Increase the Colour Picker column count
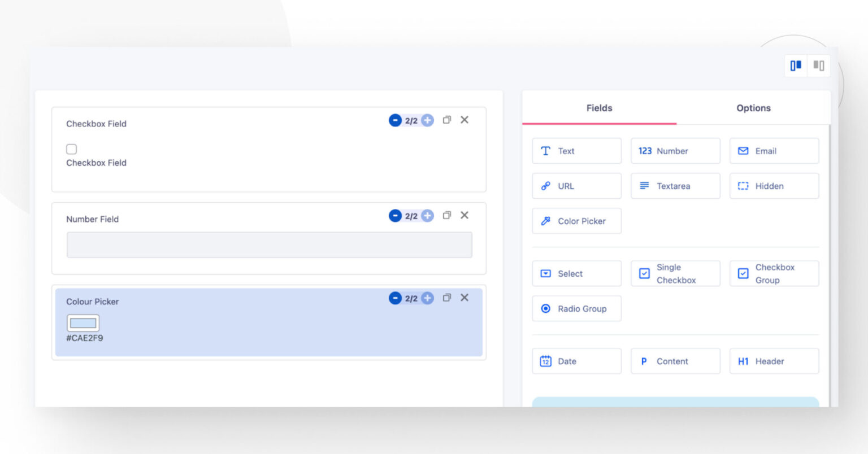 click(x=427, y=298)
